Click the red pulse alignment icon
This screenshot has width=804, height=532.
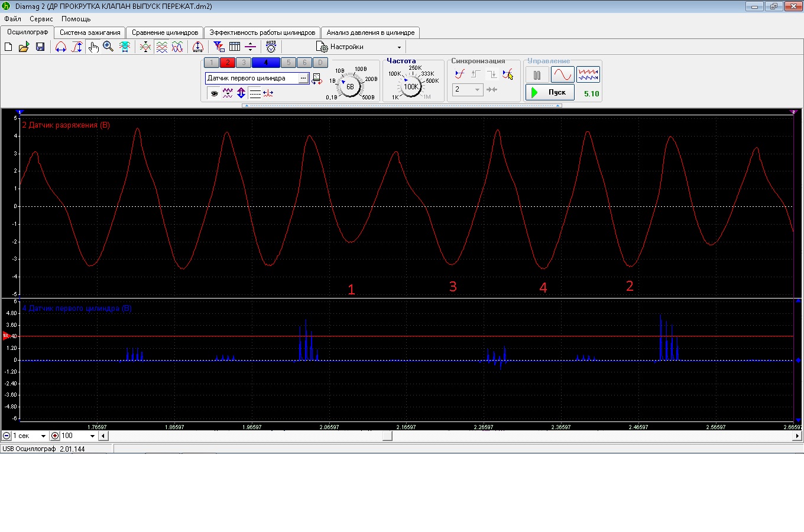point(268,93)
